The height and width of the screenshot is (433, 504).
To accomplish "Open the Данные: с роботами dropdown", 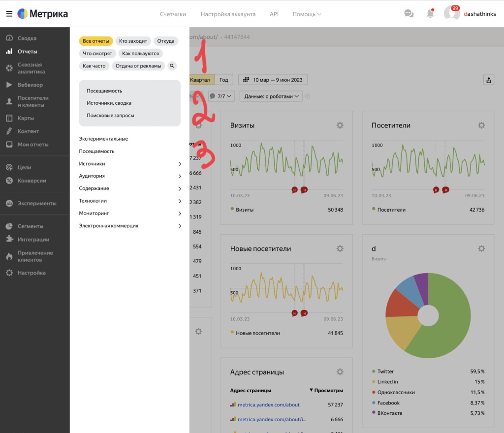I will click(x=271, y=96).
